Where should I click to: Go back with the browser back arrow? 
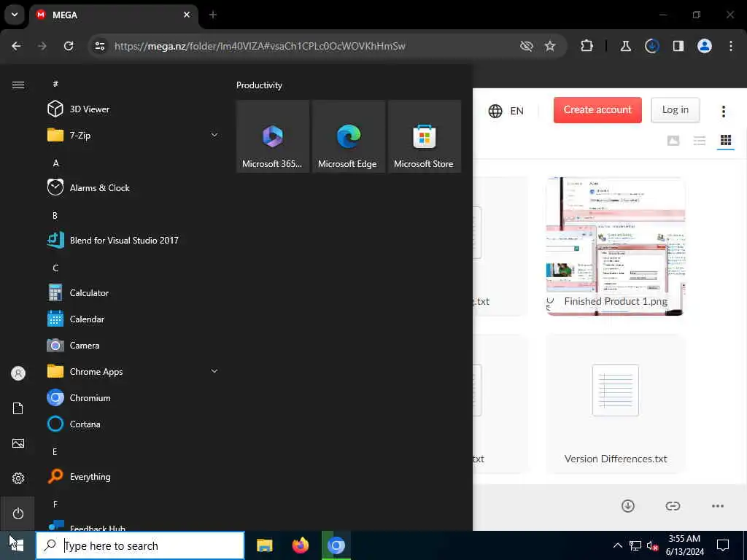pyautogui.click(x=16, y=46)
